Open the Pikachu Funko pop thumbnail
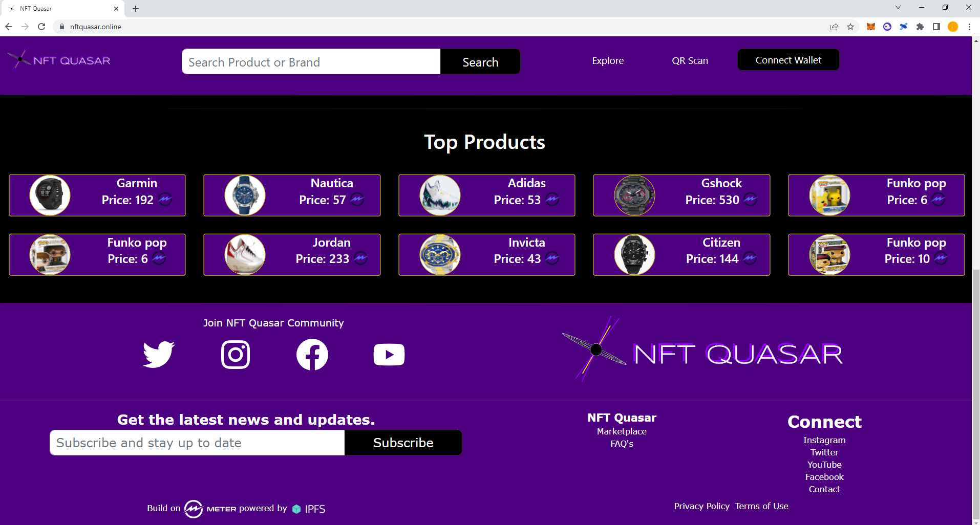Screen dimensions: 980x525 coord(829,195)
